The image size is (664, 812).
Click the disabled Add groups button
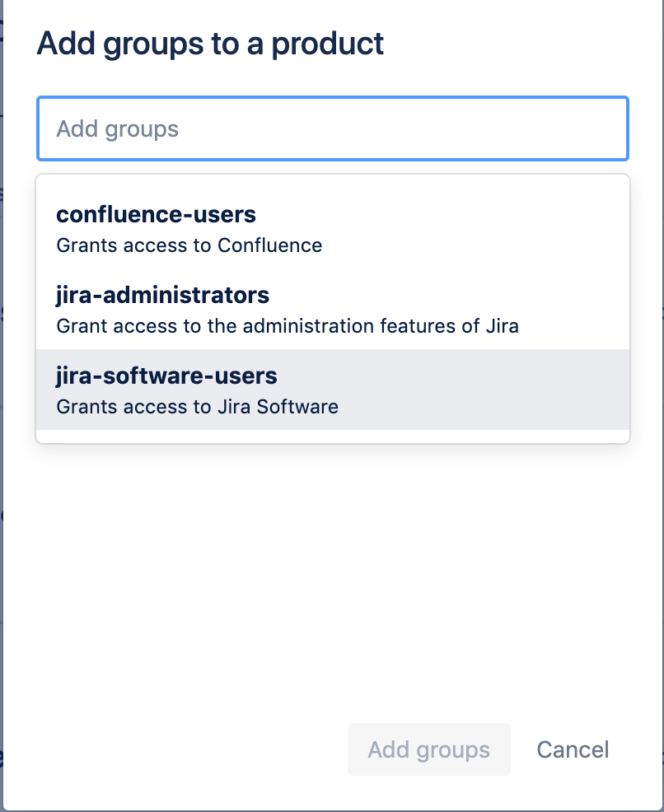point(429,749)
